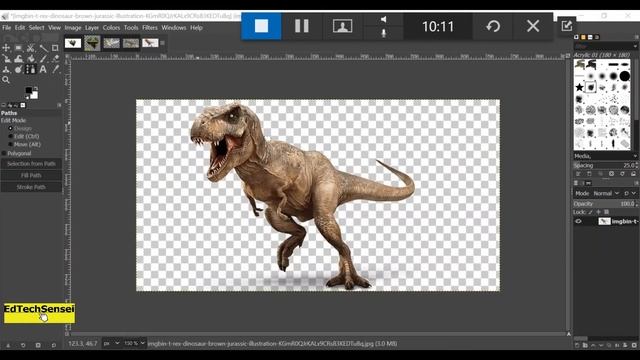The height and width of the screenshot is (360, 640).
Task: Pick the Fuzzy Select wand tool
Action: [43, 48]
